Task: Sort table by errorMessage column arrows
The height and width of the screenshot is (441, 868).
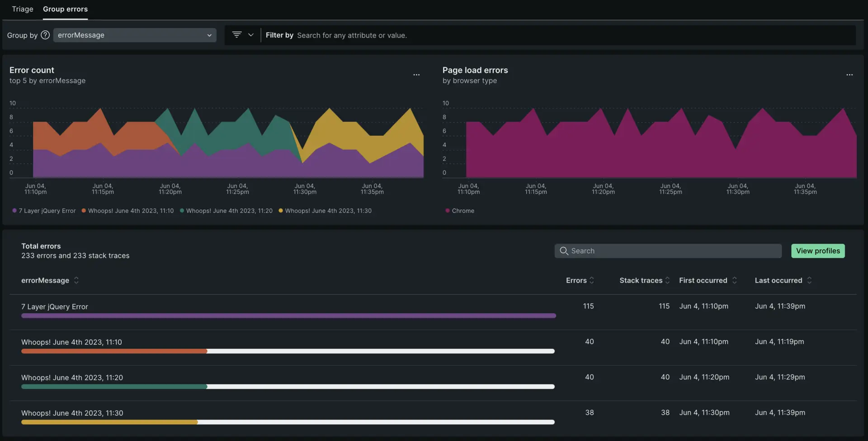Action: coord(76,281)
